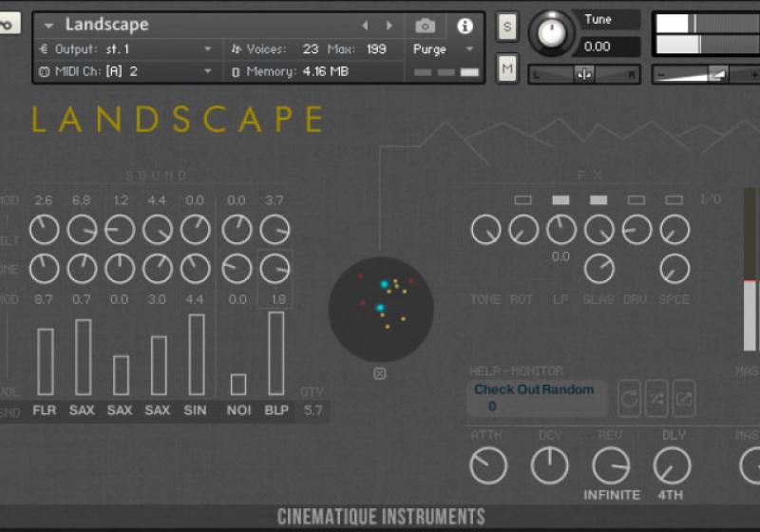This screenshot has width=760, height=532.
Task: Click the upper DRV drive knob
Action: 636,230
